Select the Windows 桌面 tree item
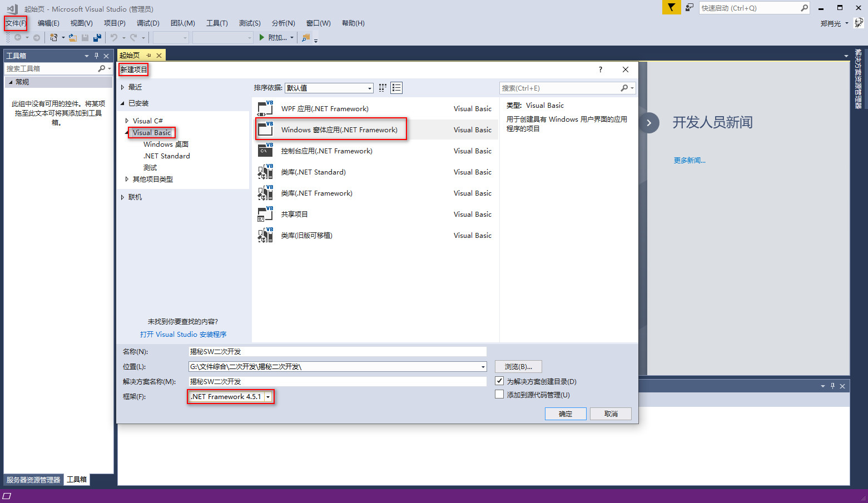This screenshot has width=868, height=503. (x=166, y=145)
